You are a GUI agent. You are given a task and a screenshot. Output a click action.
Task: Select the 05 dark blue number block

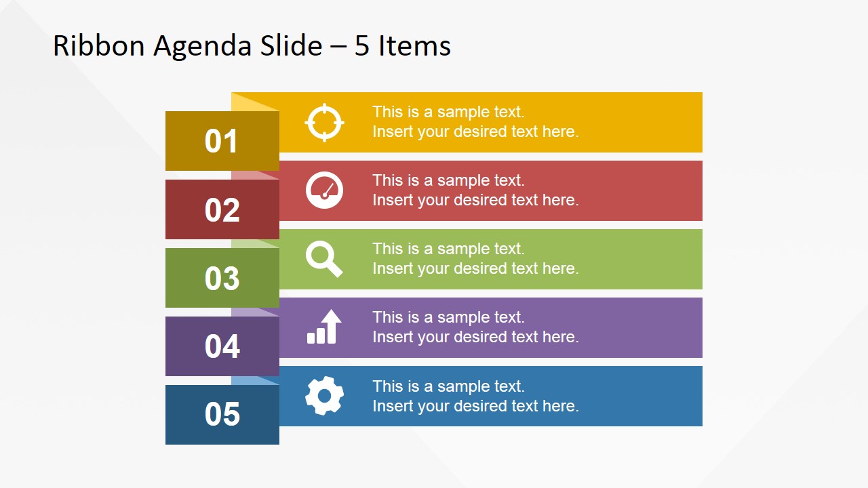[x=222, y=415]
